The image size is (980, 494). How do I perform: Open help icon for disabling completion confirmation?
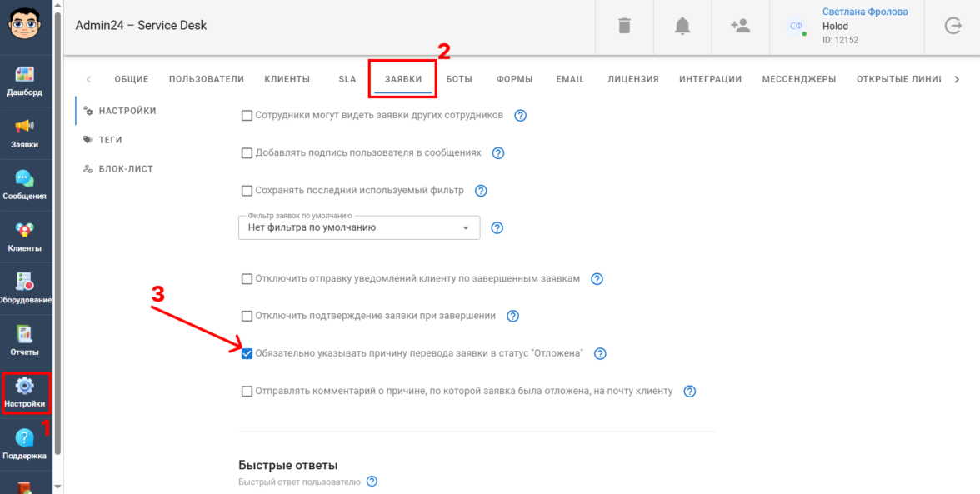(512, 317)
